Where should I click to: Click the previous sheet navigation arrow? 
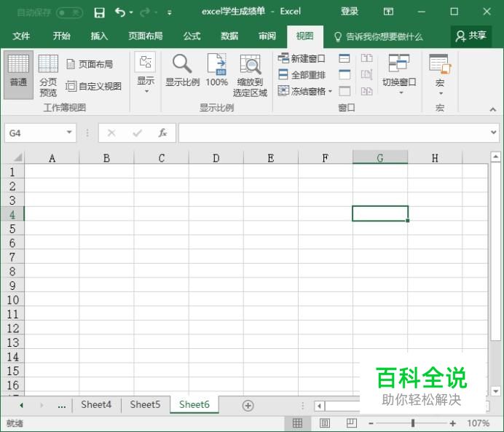(x=22, y=405)
